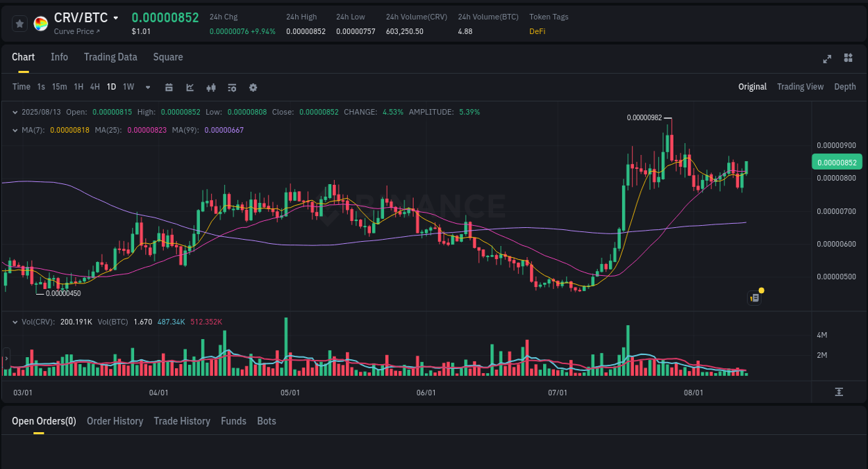Viewport: 868px width, 469px height.
Task: Switch chart to Trading View mode
Action: click(x=800, y=87)
